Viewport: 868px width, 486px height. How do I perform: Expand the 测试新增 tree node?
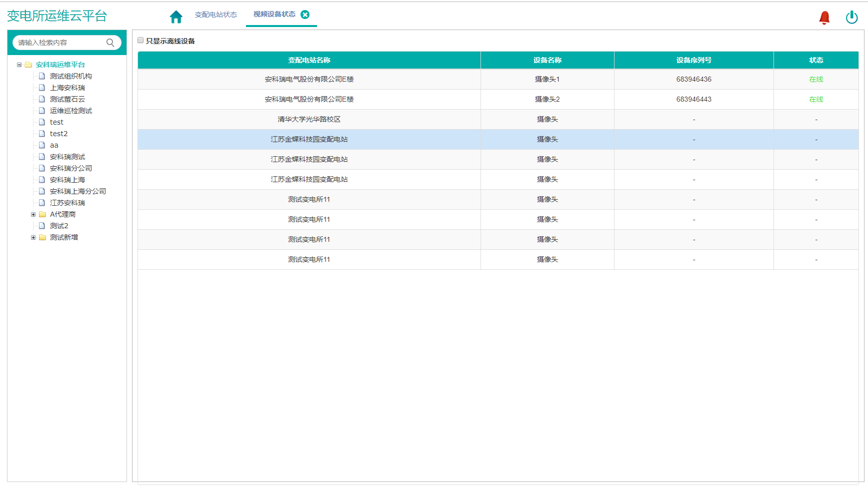pos(33,237)
